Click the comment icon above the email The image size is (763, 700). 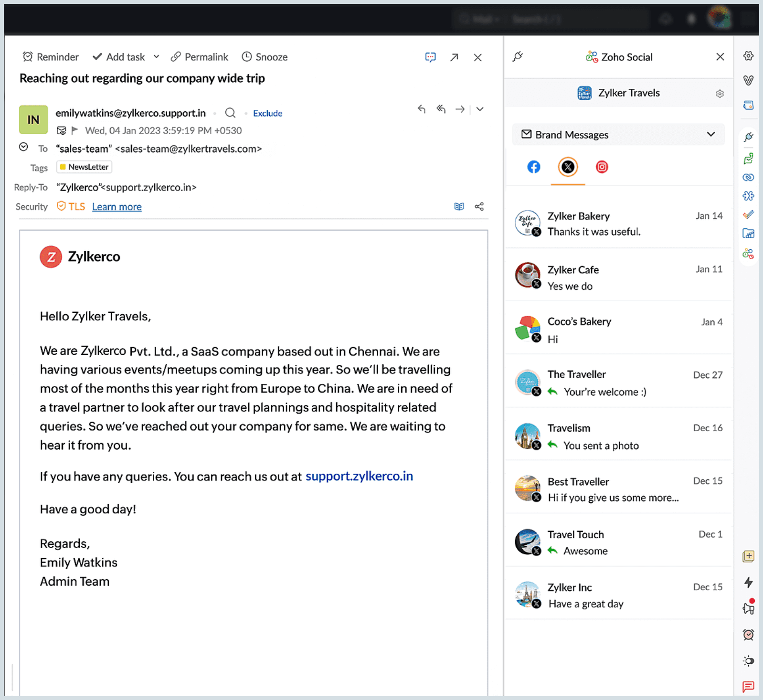(430, 57)
